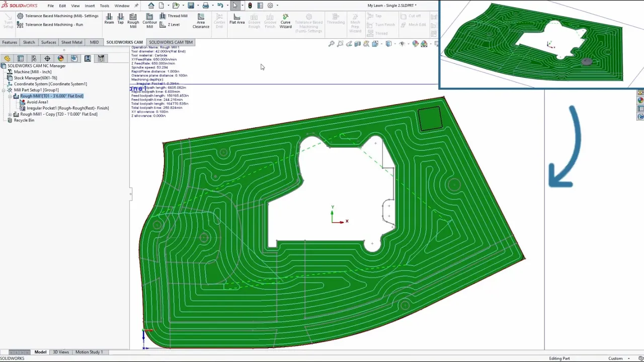Open File Properties icon in title toolbar
The image size is (644, 362).
click(260, 6)
